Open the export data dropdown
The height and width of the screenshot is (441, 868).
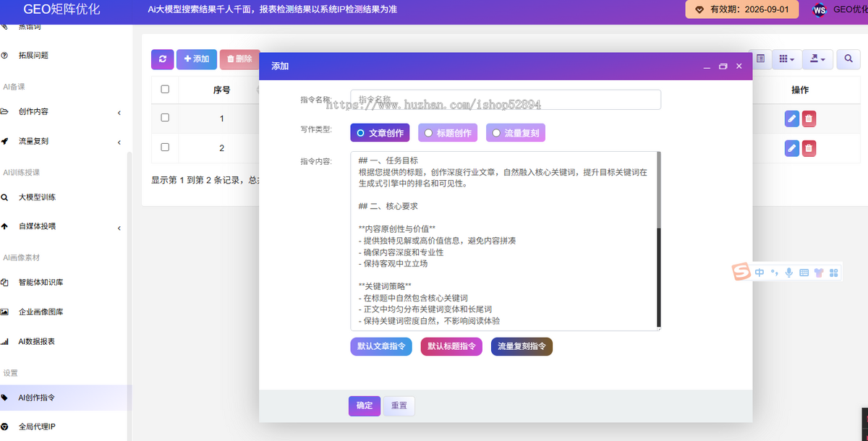pyautogui.click(x=819, y=59)
